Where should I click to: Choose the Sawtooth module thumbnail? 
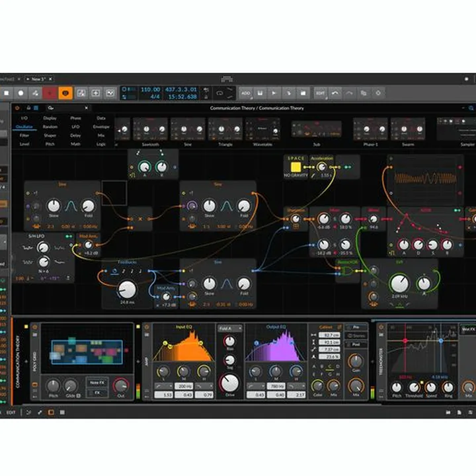[150, 130]
